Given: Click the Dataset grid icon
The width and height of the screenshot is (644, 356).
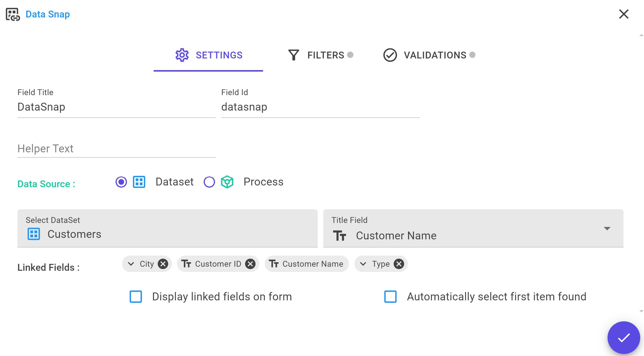Looking at the screenshot, I should (x=139, y=182).
